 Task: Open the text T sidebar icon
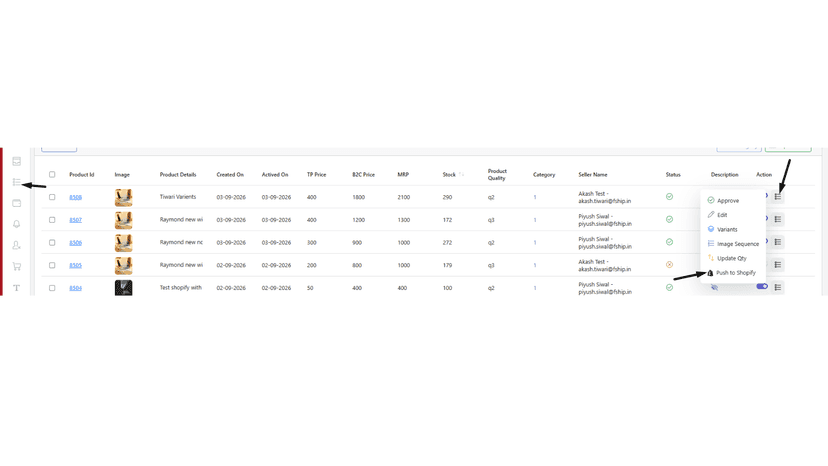[x=16, y=288]
